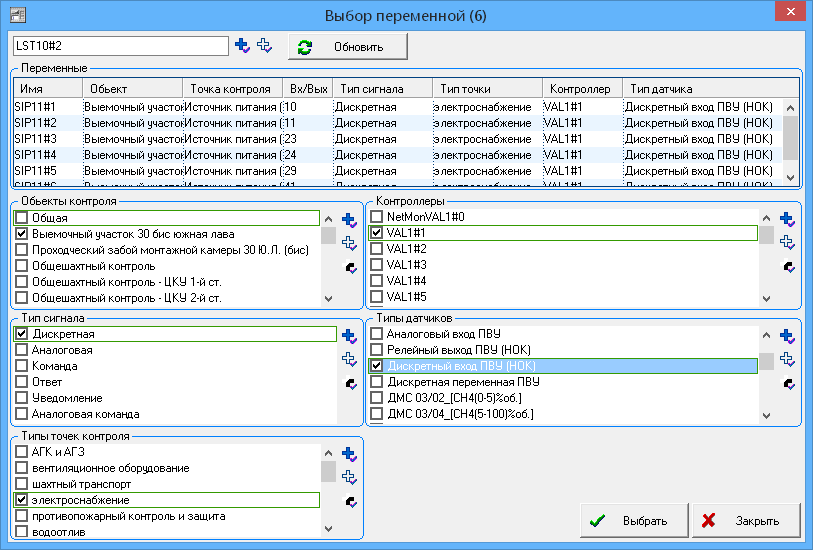Uncheck Выемочный участок 30 бис южная лава
813x550 pixels.
(21, 233)
